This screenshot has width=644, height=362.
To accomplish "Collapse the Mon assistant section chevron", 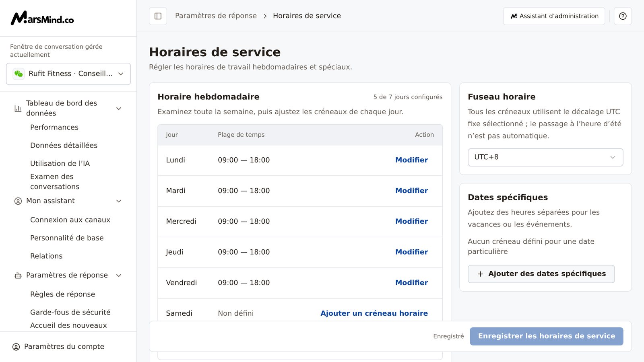I will [x=119, y=201].
